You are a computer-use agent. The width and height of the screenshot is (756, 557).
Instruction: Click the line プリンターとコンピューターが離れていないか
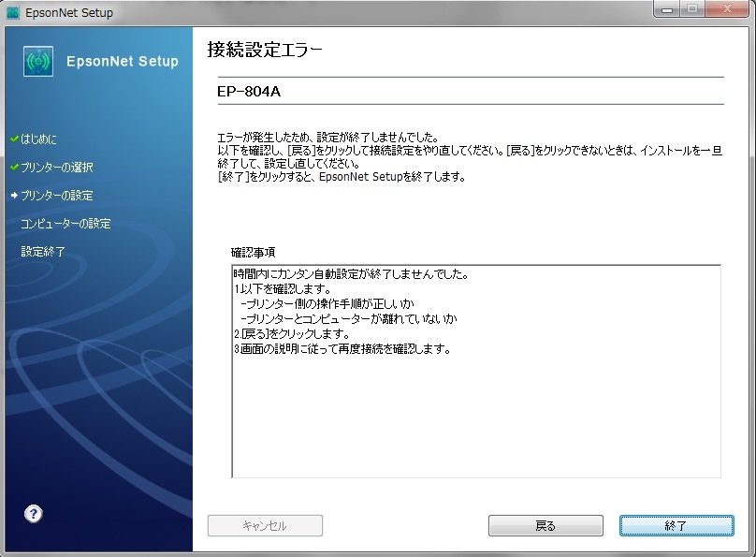(x=349, y=319)
